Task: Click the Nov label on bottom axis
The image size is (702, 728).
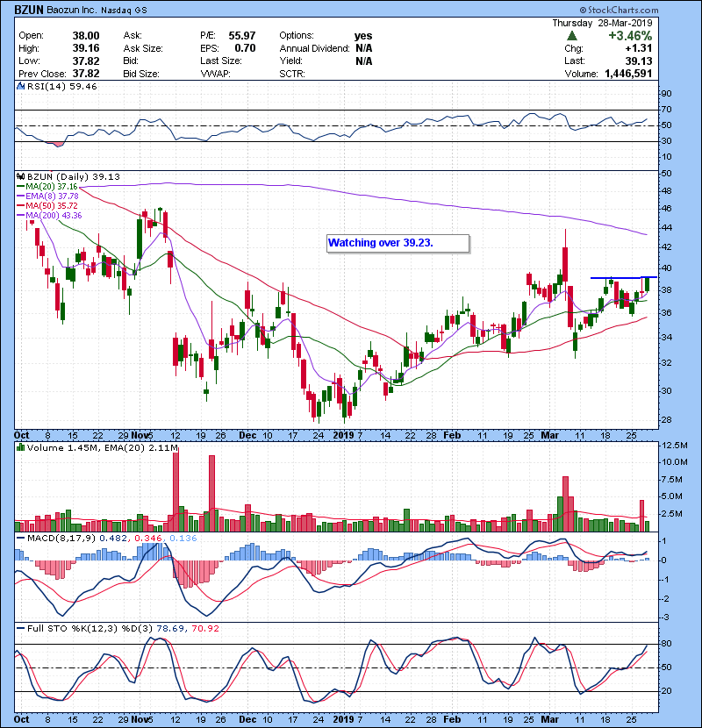Action: [x=140, y=719]
